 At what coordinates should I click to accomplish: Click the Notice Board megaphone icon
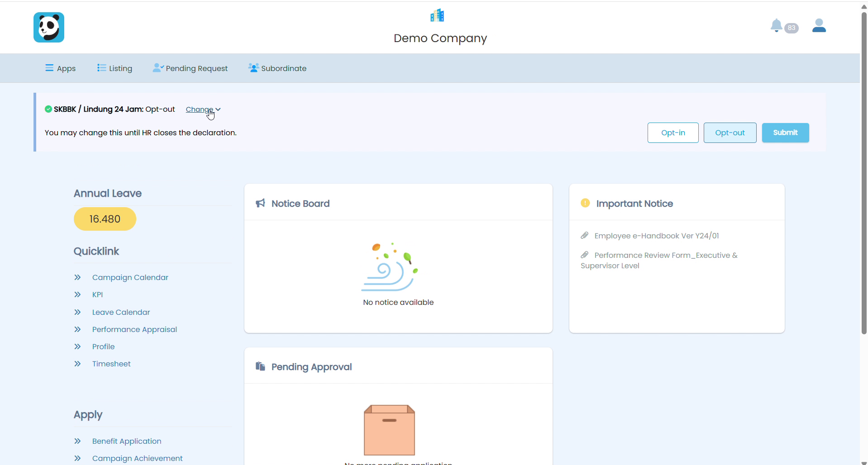[260, 203]
